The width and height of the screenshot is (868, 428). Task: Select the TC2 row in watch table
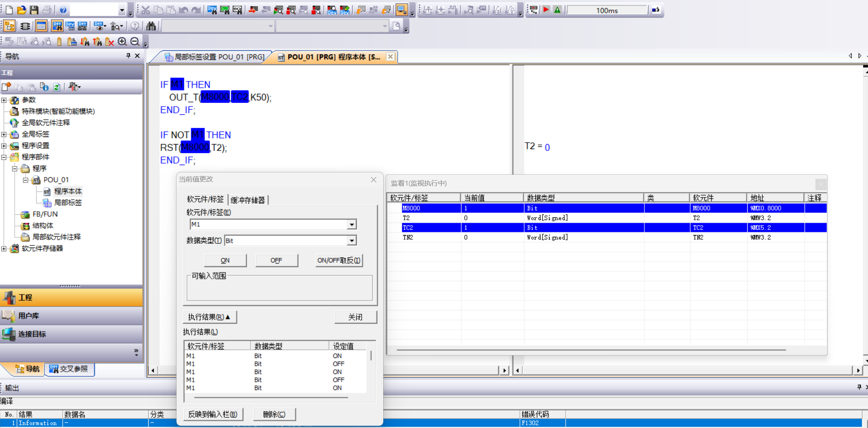[x=503, y=227]
